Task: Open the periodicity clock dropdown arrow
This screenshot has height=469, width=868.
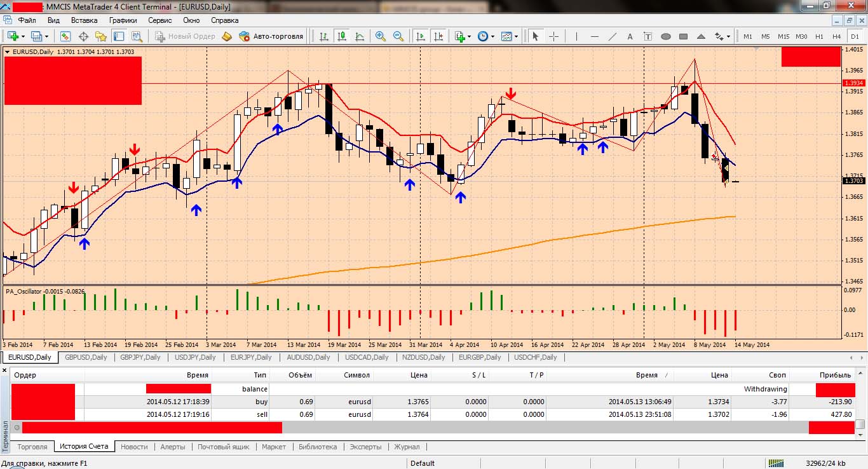Action: coord(492,37)
